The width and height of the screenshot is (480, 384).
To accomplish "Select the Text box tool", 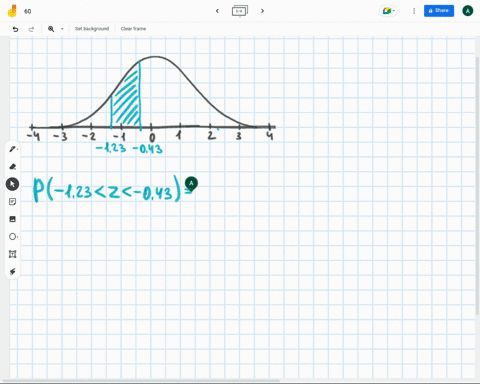I will [x=13, y=254].
